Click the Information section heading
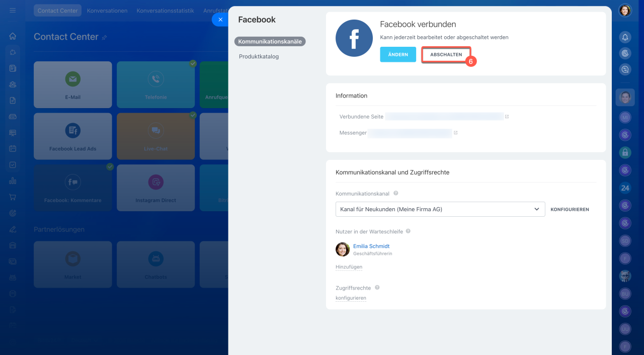The image size is (644, 355). click(x=351, y=96)
